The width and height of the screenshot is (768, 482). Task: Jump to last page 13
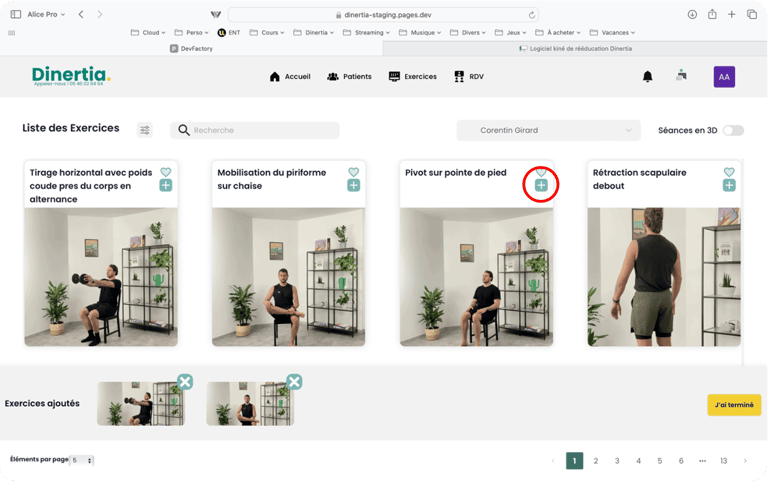click(723, 461)
